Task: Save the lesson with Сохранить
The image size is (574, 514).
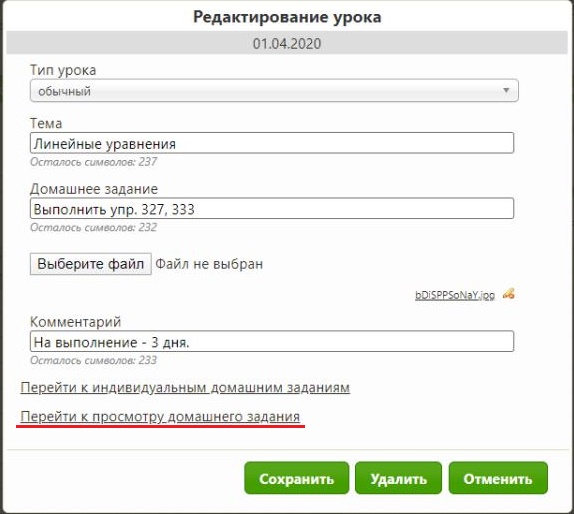Action: pyautogui.click(x=297, y=478)
